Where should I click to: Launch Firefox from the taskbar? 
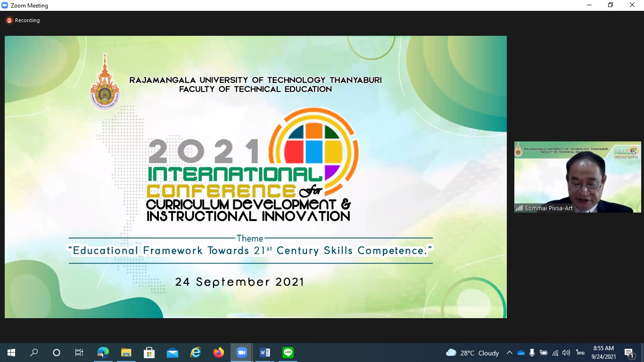pyautogui.click(x=218, y=353)
